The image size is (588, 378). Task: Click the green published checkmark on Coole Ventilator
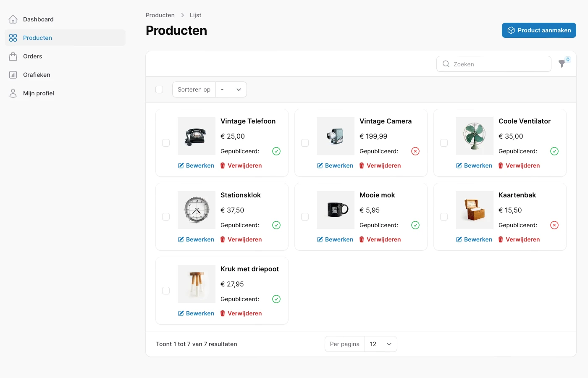[554, 151]
